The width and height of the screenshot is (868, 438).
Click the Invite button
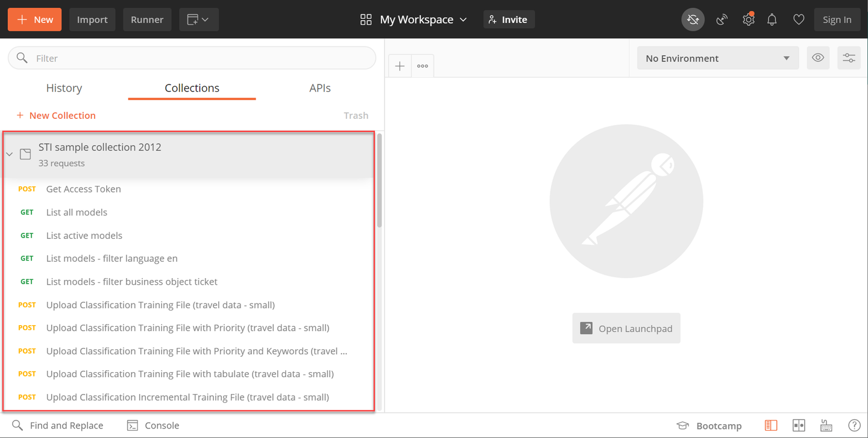point(509,19)
